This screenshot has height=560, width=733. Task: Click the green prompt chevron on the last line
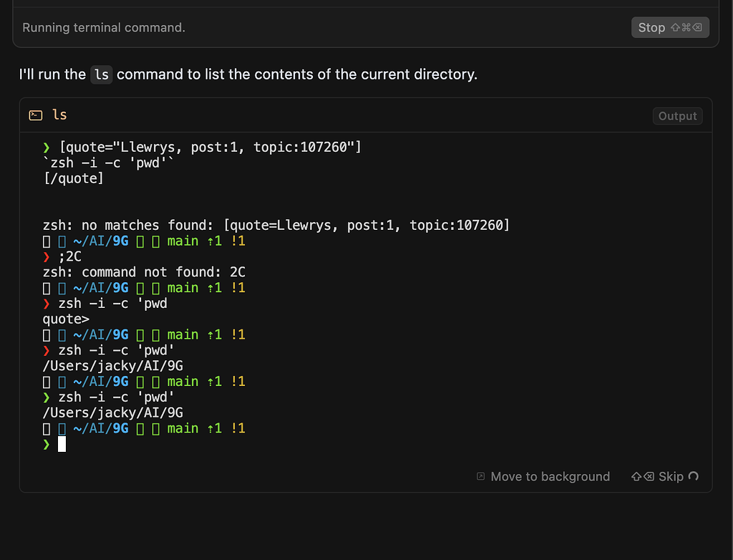[x=45, y=444]
